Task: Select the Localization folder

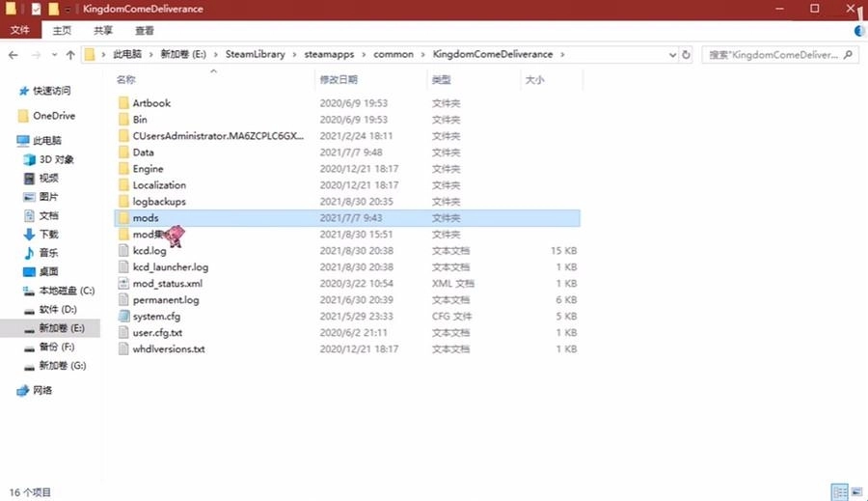Action: click(159, 185)
